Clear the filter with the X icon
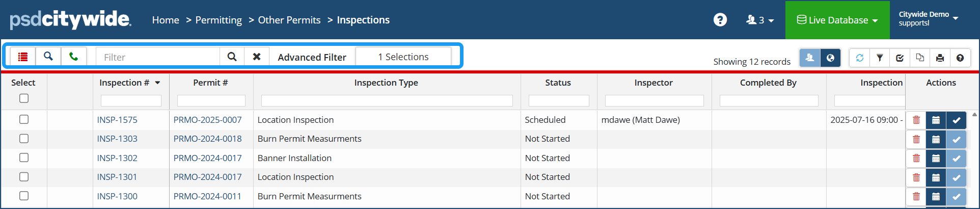The image size is (980, 209). [257, 57]
